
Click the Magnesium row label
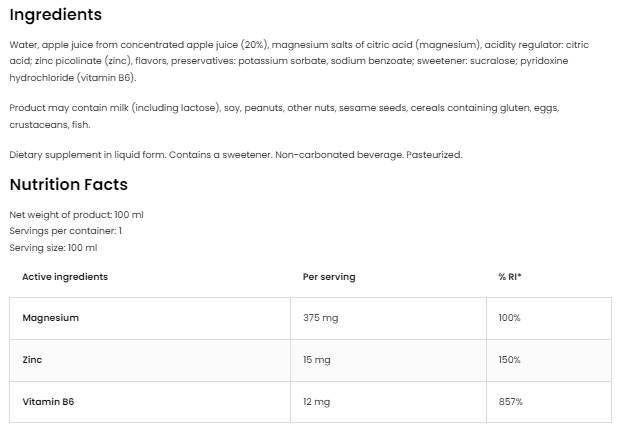tap(50, 318)
